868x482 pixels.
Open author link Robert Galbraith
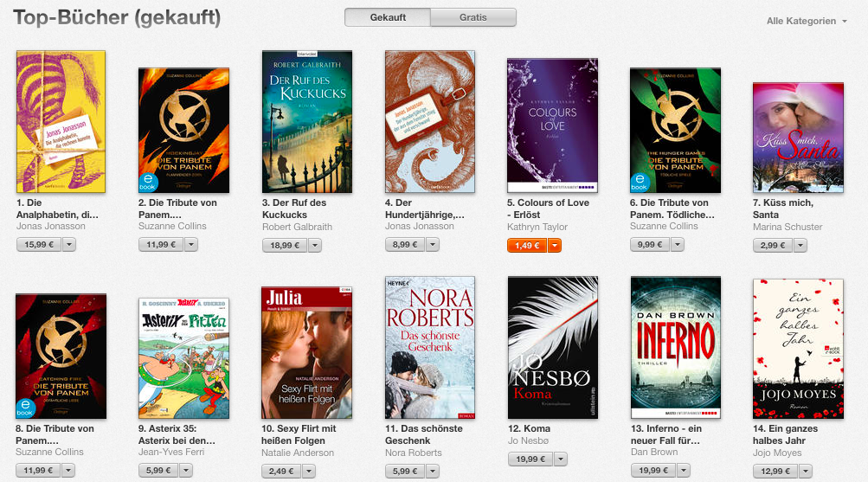[x=298, y=227]
